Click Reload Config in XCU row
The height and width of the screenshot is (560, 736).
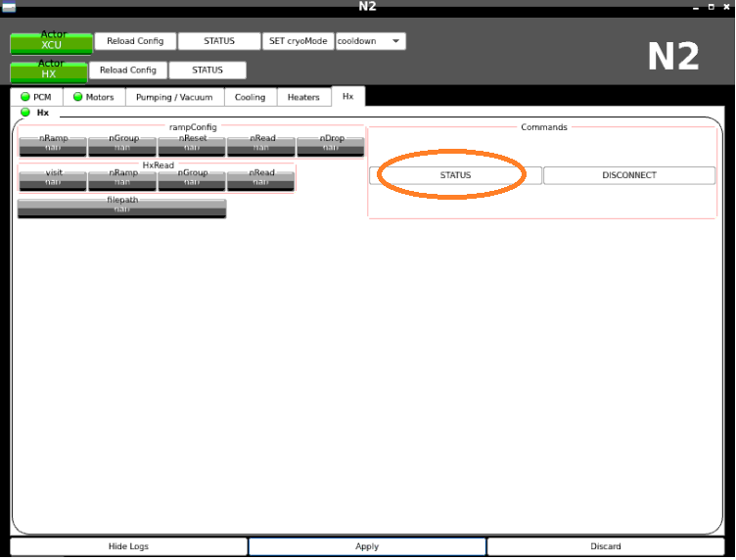click(135, 41)
